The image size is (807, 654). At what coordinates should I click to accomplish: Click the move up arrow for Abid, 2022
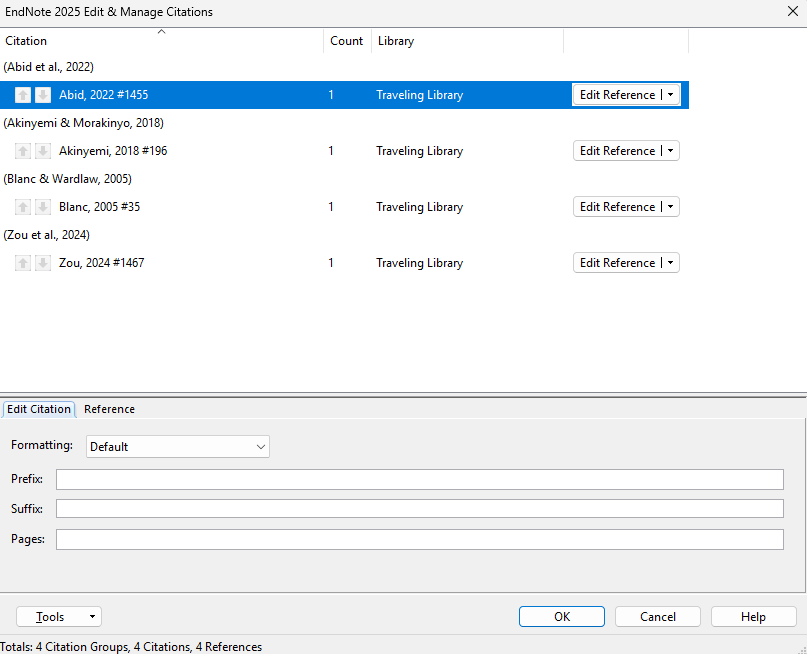23,95
